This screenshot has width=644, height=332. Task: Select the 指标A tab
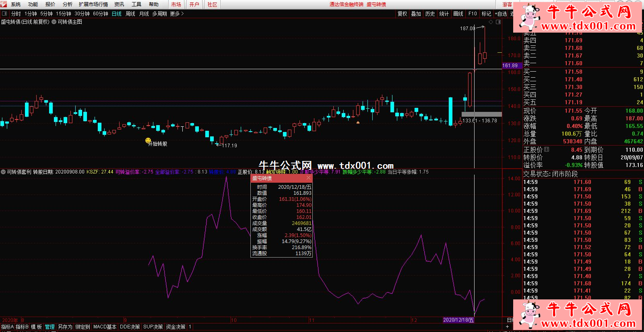(7, 327)
